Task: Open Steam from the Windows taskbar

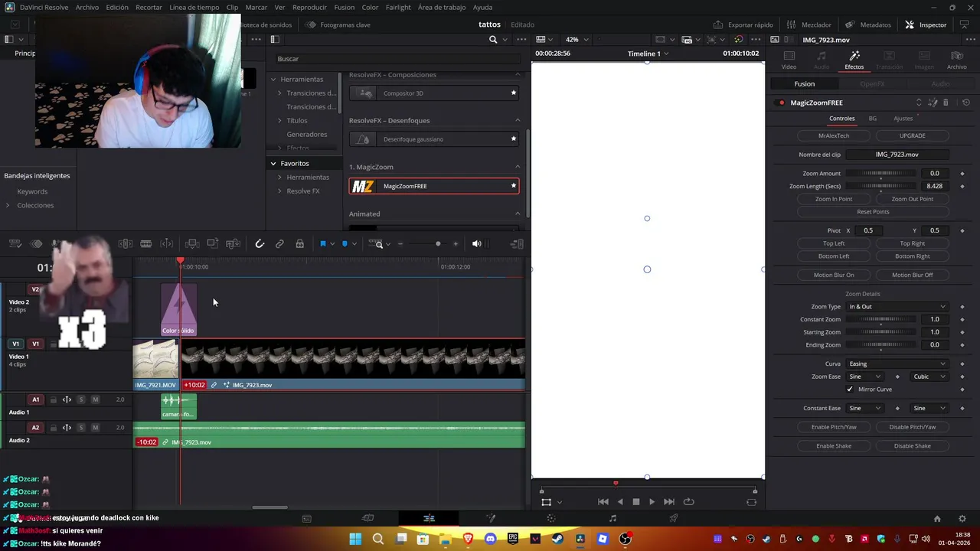Action: pyautogui.click(x=557, y=539)
